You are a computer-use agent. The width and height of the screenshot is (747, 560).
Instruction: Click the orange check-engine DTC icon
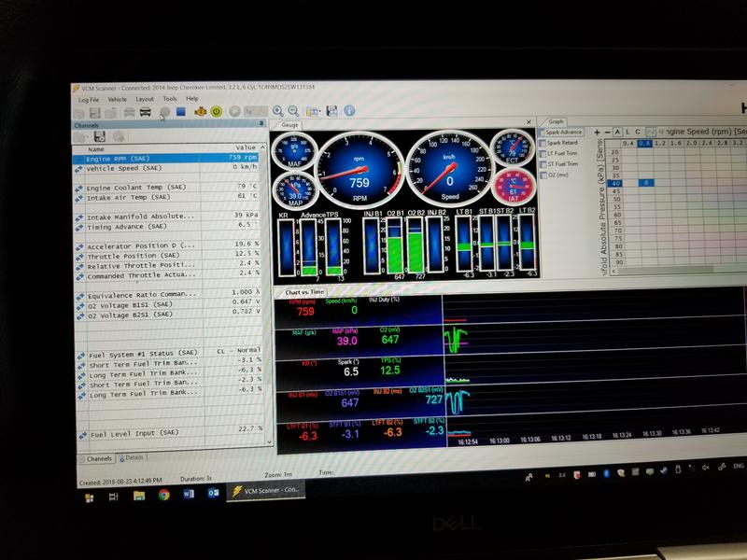[200, 111]
